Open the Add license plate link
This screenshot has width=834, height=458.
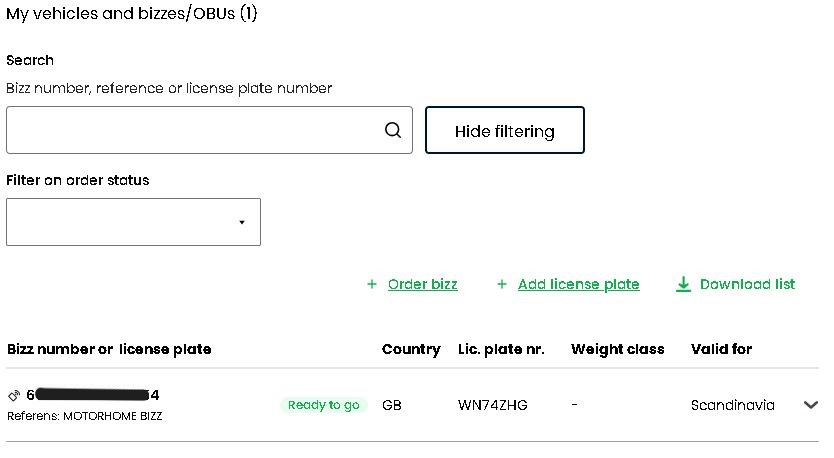pos(579,284)
